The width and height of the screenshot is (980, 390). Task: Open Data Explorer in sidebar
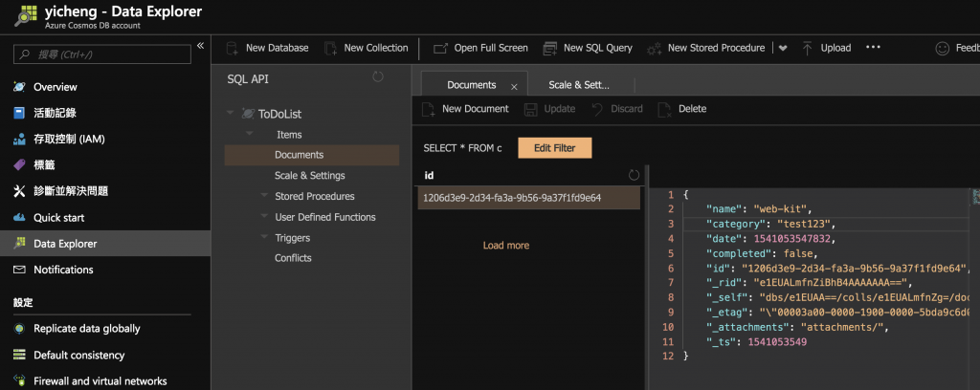105,244
